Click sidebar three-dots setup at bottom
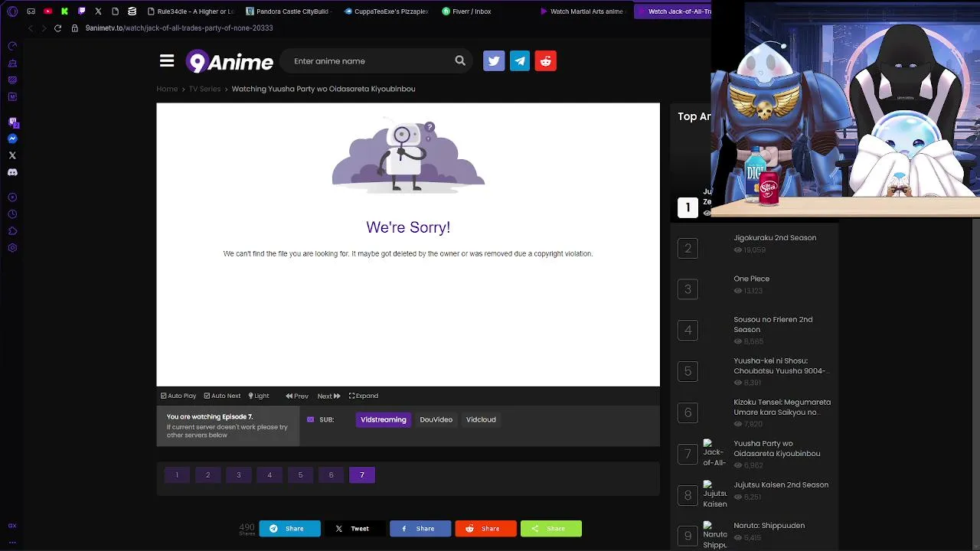This screenshot has width=980, height=551. (12, 542)
